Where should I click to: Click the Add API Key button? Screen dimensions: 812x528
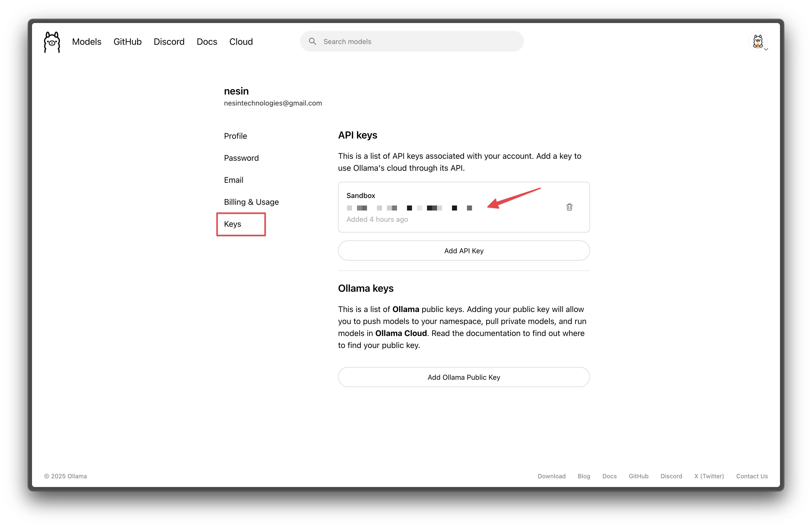click(x=464, y=251)
